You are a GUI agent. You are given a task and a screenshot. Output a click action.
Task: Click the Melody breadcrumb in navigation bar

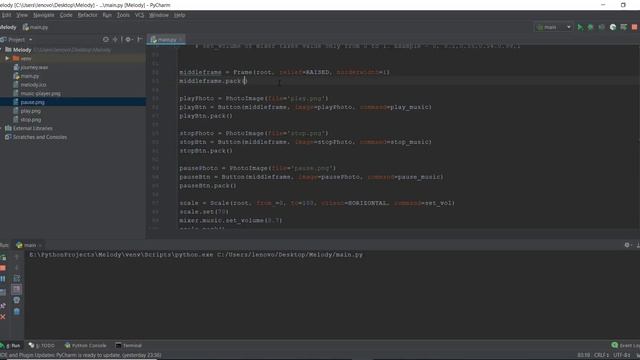tap(8, 27)
